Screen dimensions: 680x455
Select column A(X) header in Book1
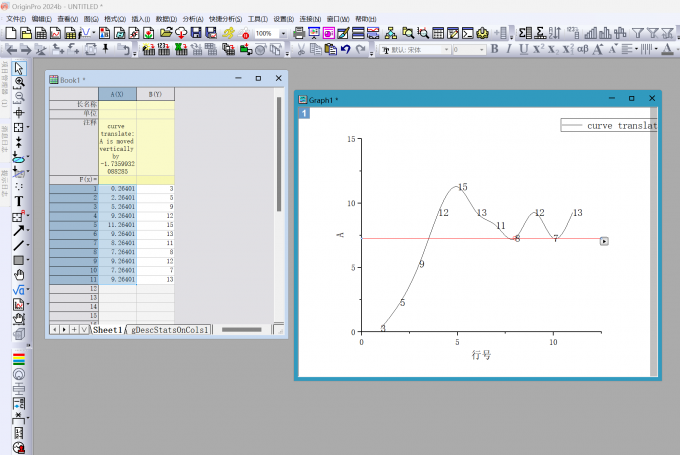tap(117, 94)
